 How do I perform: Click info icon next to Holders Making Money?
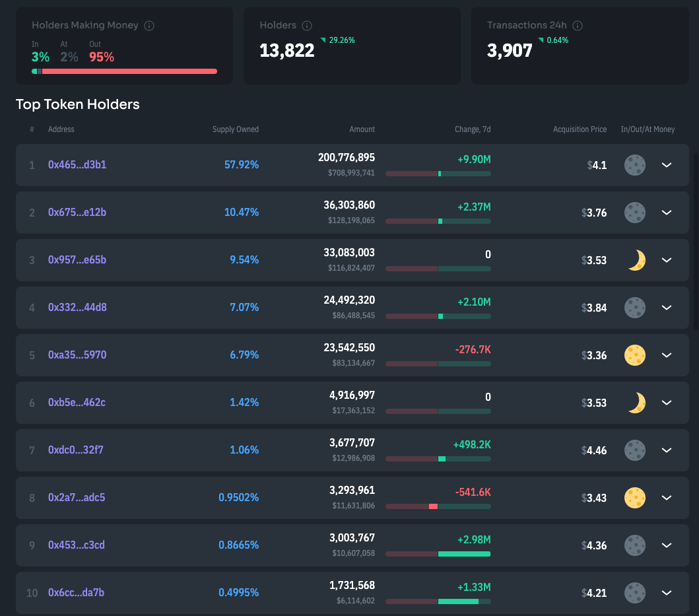click(x=149, y=26)
